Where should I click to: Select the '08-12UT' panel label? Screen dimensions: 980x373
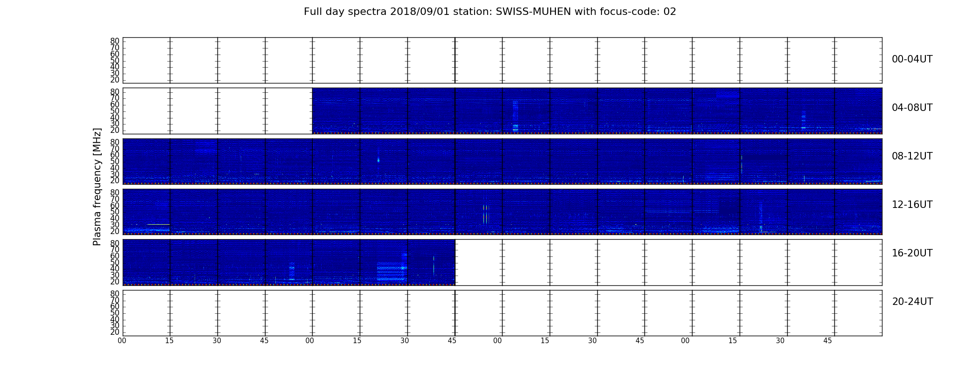click(912, 156)
